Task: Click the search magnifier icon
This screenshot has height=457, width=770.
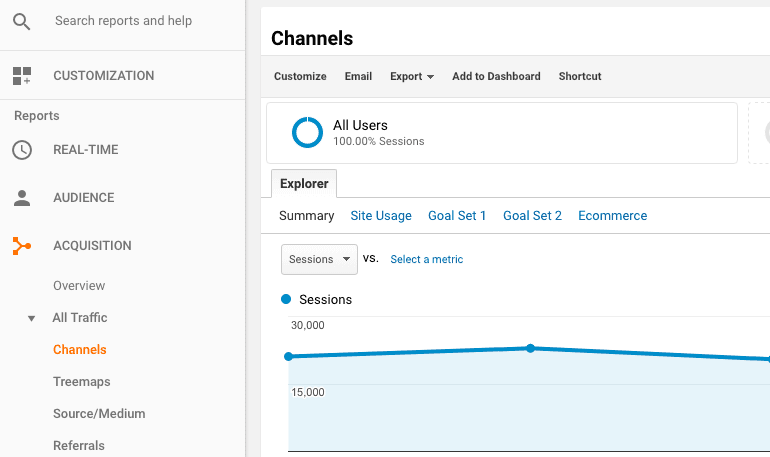Action: (22, 22)
